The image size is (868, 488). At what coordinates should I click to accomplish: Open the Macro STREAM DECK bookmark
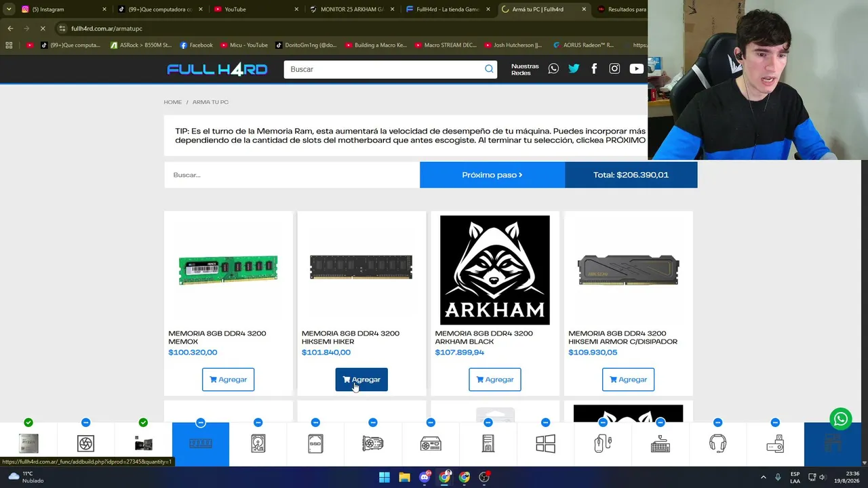(x=445, y=45)
